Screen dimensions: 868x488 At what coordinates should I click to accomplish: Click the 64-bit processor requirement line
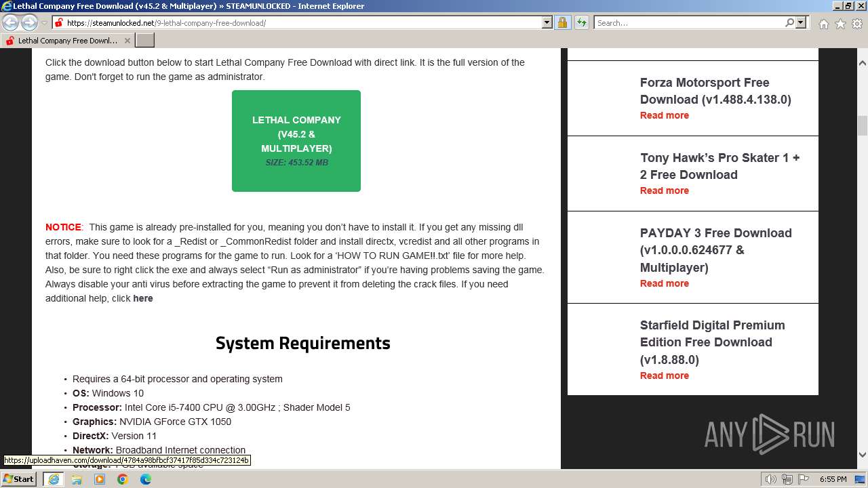[178, 379]
